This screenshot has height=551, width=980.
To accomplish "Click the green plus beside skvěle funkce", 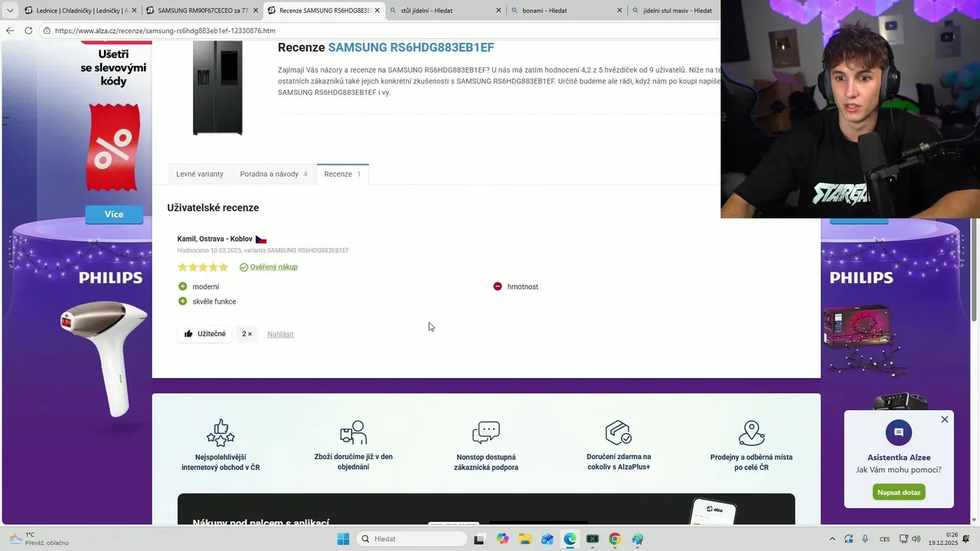I will pyautogui.click(x=182, y=301).
